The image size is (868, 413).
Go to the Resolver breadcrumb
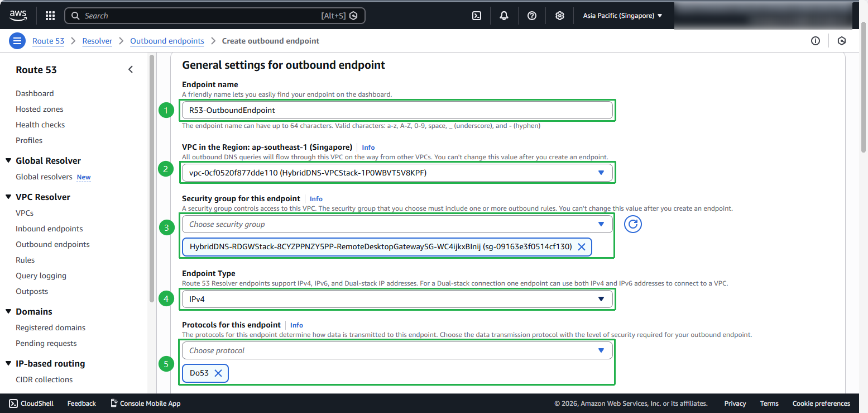pyautogui.click(x=97, y=41)
